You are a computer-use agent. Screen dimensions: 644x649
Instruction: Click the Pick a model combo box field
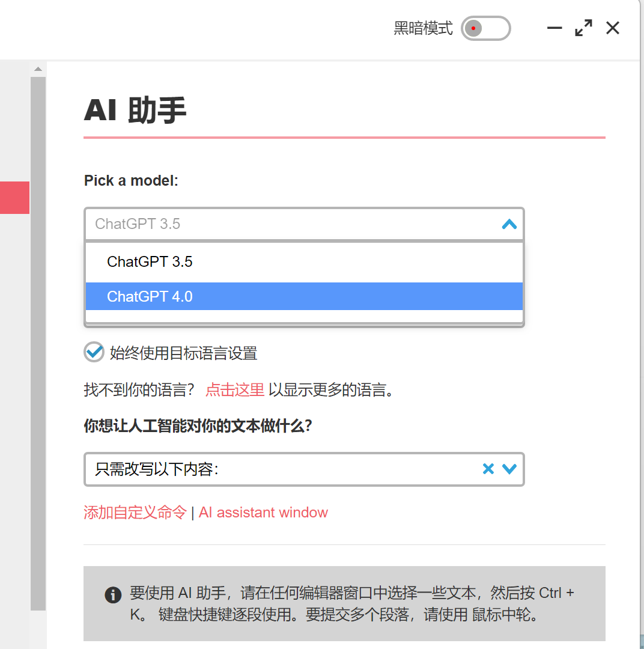pos(288,224)
